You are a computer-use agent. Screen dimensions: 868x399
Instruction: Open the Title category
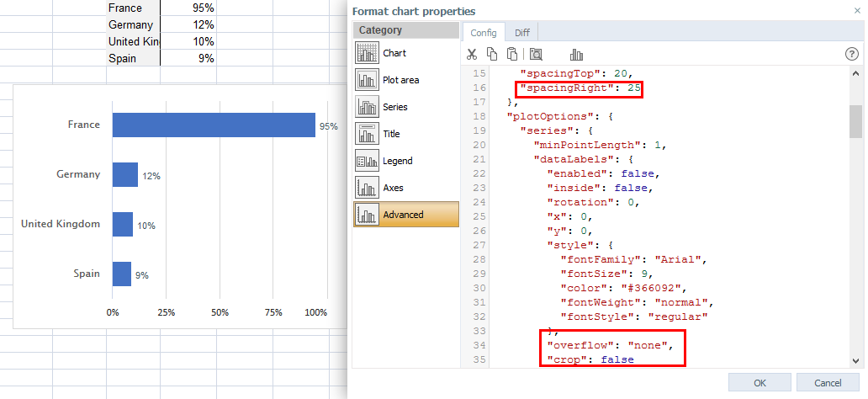(406, 134)
